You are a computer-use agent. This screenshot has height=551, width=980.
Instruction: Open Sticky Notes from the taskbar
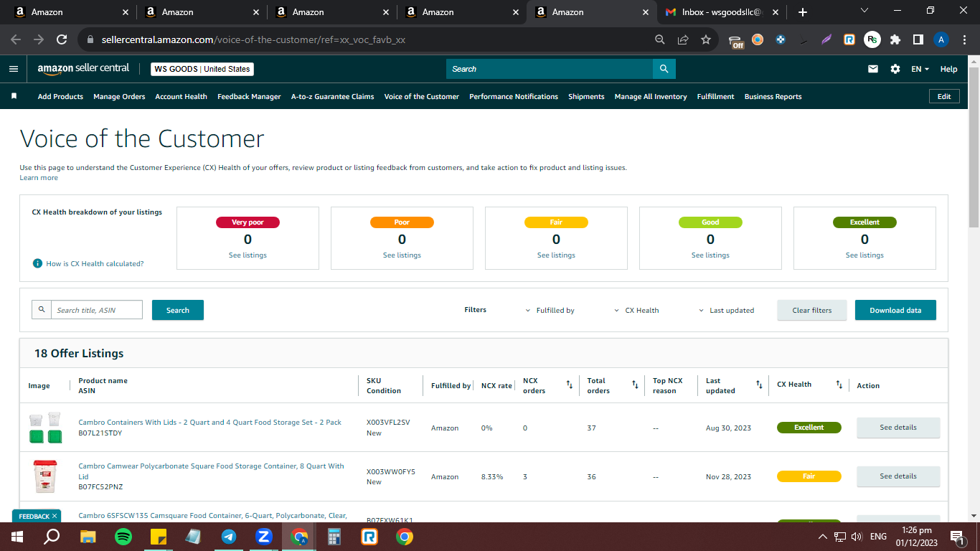pos(159,536)
